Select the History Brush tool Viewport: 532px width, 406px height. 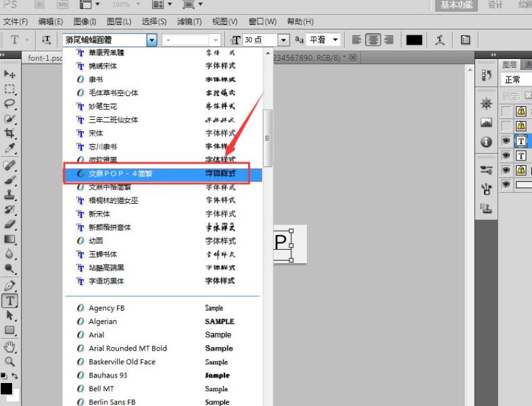(9, 209)
